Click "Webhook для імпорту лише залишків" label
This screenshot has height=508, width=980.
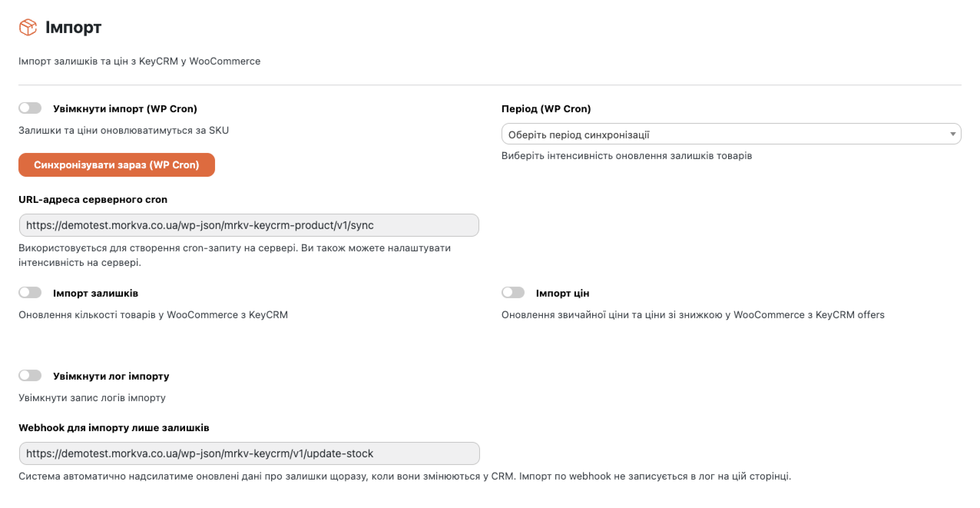point(114,428)
